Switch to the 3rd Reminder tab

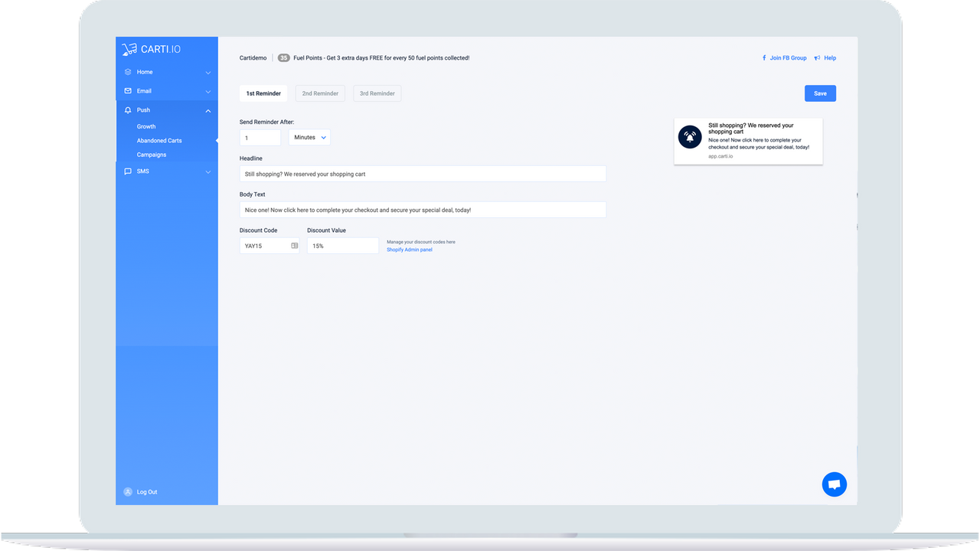[377, 93]
